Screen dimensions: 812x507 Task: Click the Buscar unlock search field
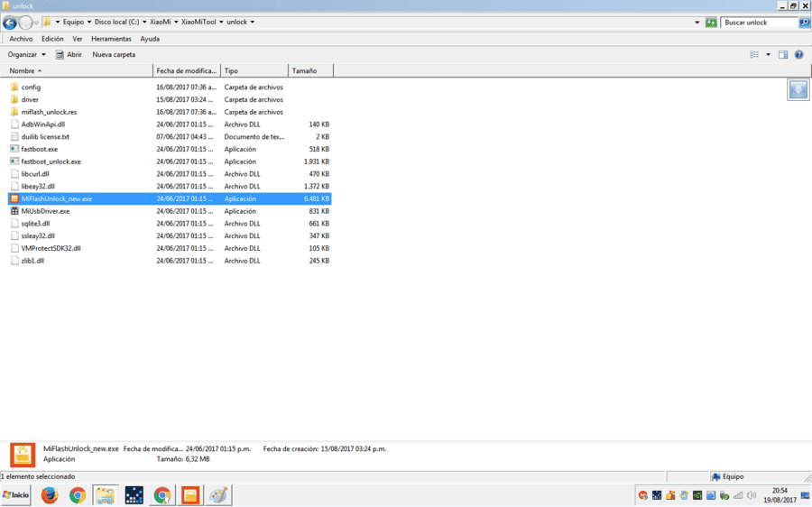click(759, 23)
